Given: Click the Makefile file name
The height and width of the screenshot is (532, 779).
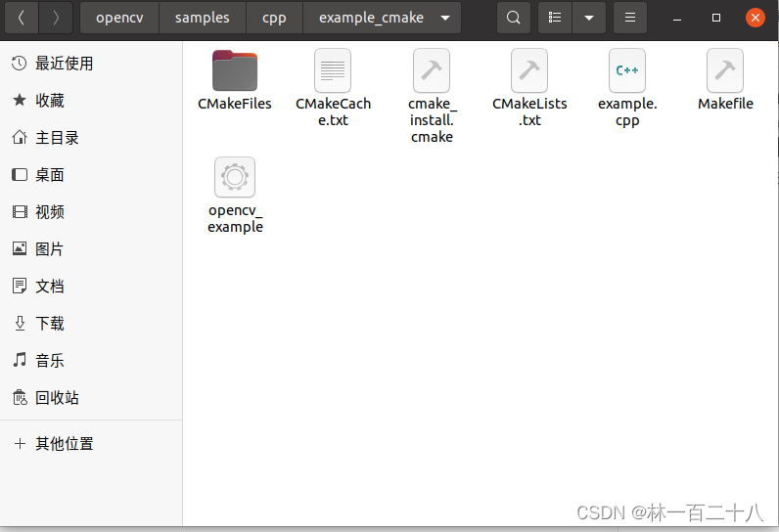Looking at the screenshot, I should pos(725,104).
